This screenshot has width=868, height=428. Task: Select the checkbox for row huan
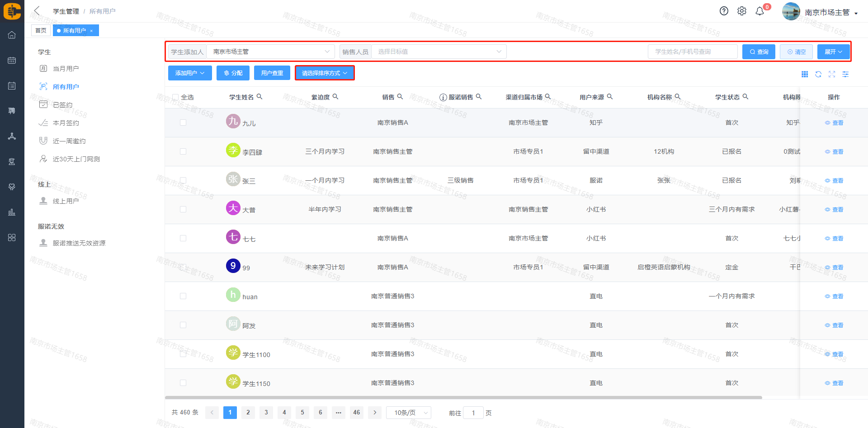pos(183,296)
